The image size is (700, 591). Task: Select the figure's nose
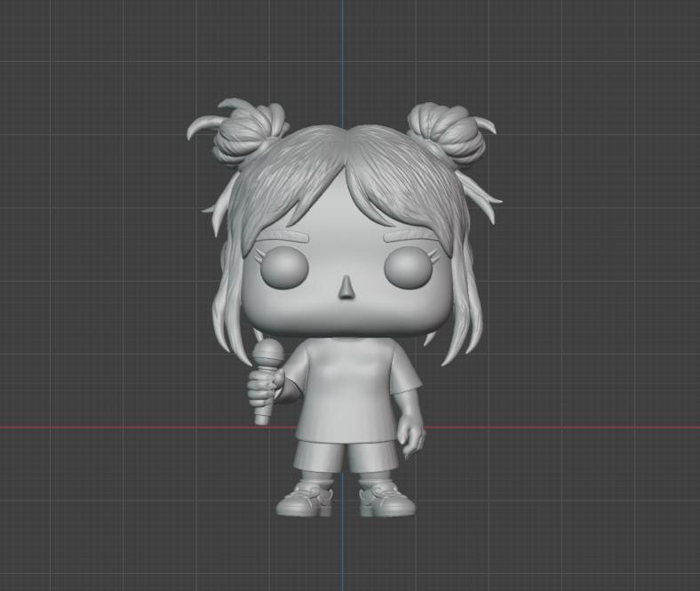[346, 289]
